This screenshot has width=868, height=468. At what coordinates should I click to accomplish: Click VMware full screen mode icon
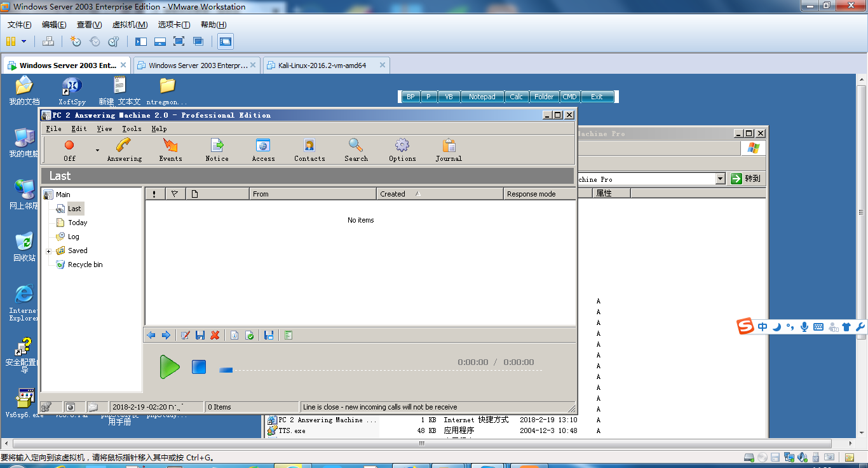[179, 41]
